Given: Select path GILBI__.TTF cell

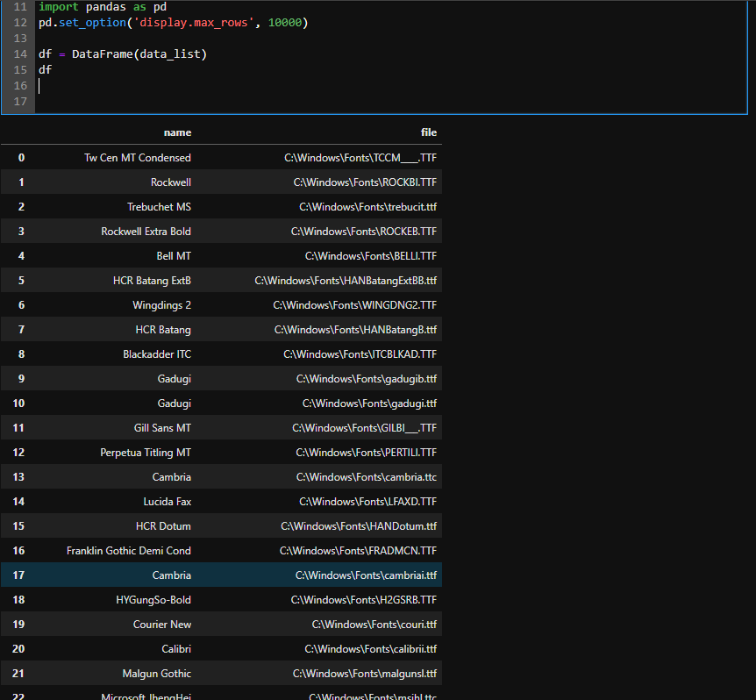Looking at the screenshot, I should click(x=365, y=428).
